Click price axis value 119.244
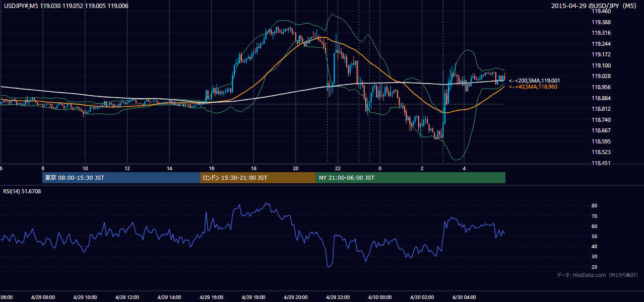644x302 pixels. (601, 44)
